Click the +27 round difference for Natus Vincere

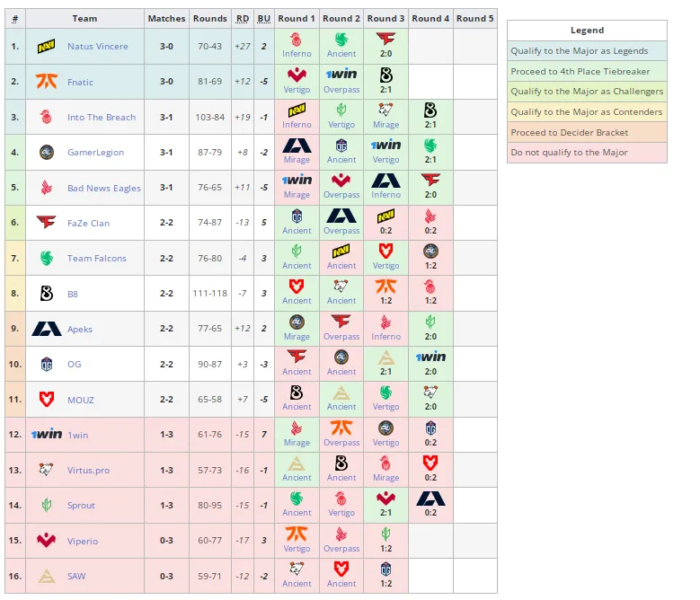pyautogui.click(x=243, y=47)
